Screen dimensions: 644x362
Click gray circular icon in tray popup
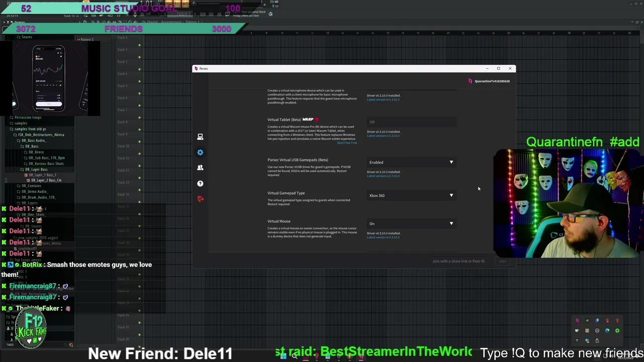pyautogui.click(x=597, y=330)
